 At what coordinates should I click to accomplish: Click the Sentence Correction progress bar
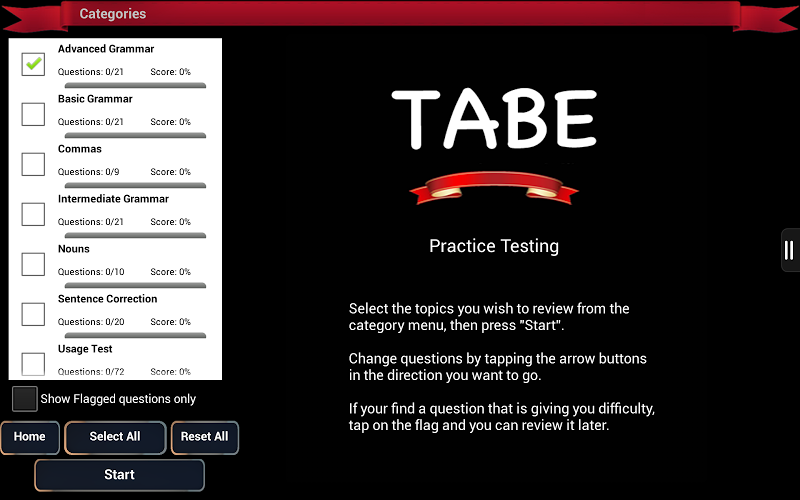pyautogui.click(x=135, y=335)
